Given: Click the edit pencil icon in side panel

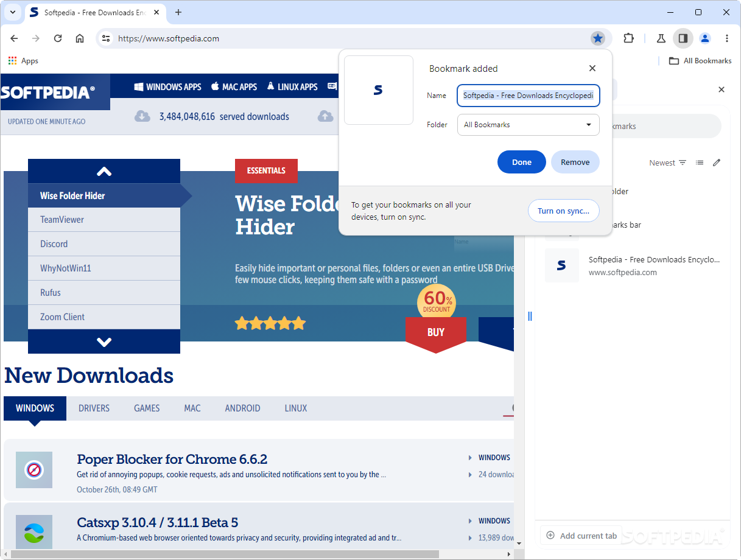Looking at the screenshot, I should click(x=717, y=163).
